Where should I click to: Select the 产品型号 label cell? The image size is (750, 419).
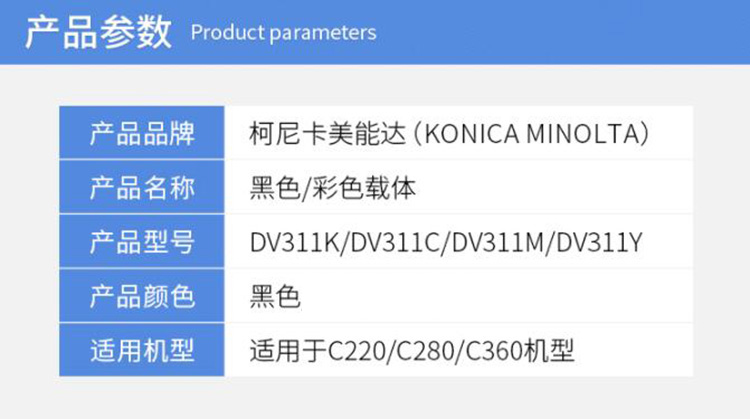142,242
